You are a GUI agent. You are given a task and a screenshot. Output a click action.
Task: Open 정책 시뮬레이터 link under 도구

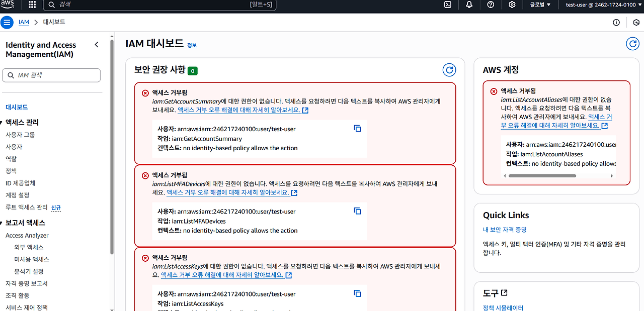point(503,307)
